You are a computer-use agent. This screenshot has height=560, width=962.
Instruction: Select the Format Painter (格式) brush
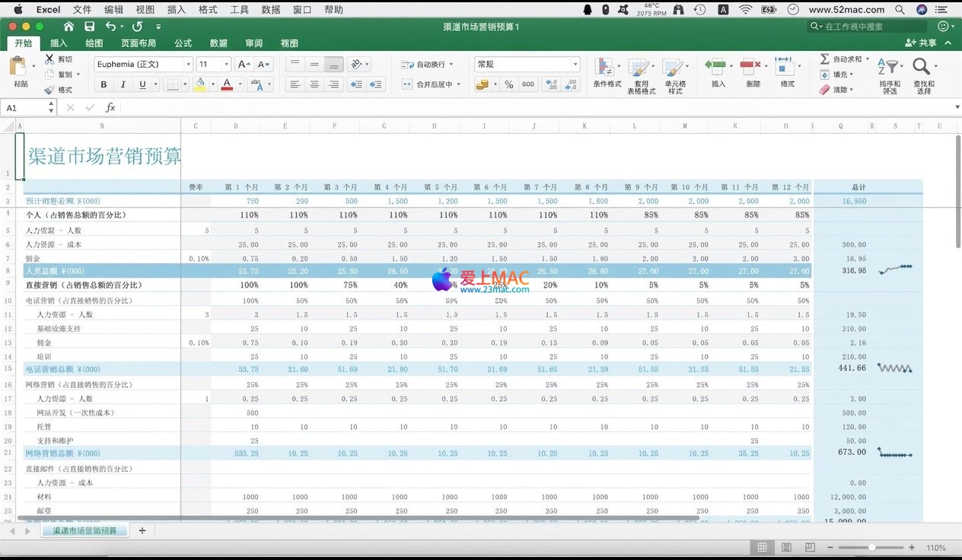[x=49, y=90]
